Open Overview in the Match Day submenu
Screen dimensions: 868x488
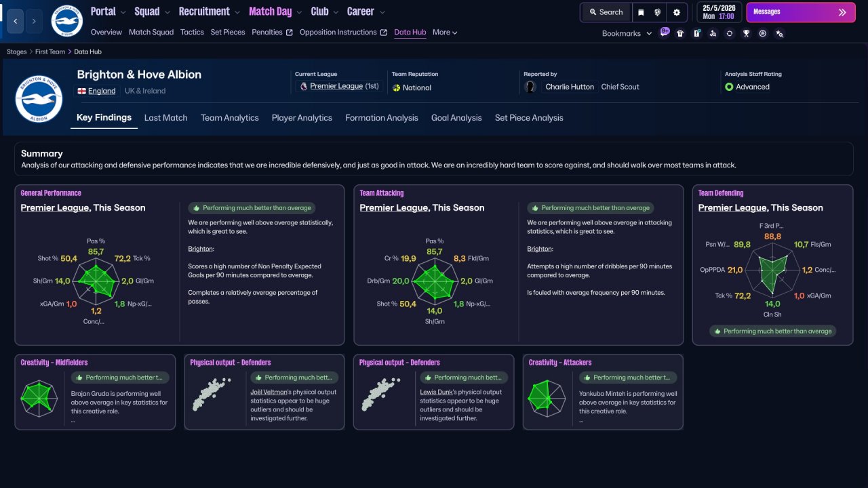point(106,33)
